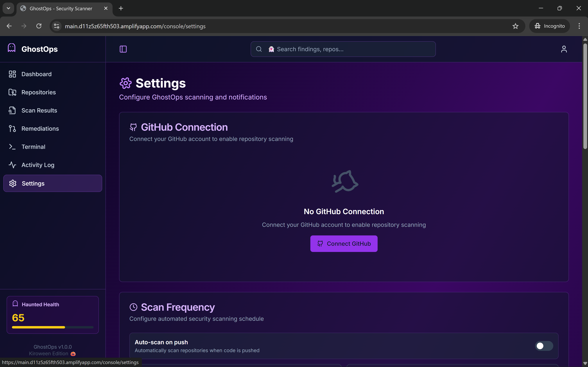The image size is (588, 367).
Task: Open the user profile icon
Action: coord(564,49)
